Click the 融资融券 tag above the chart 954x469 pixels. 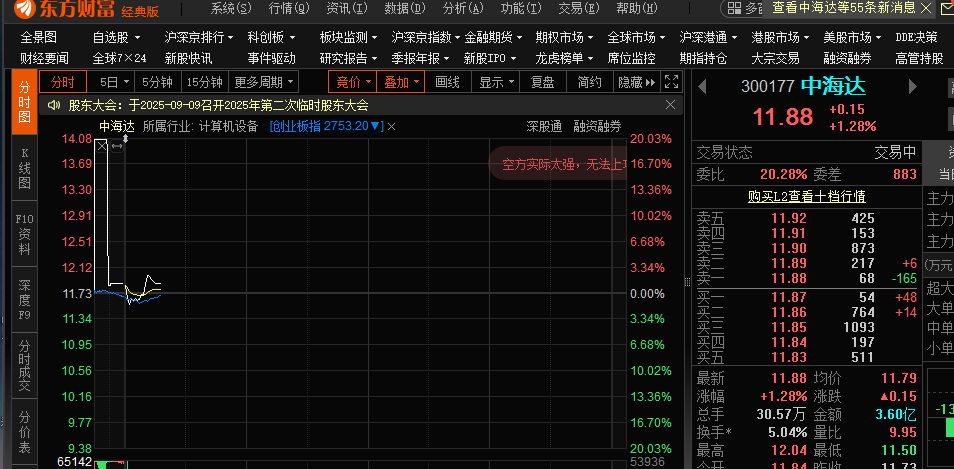(x=597, y=127)
